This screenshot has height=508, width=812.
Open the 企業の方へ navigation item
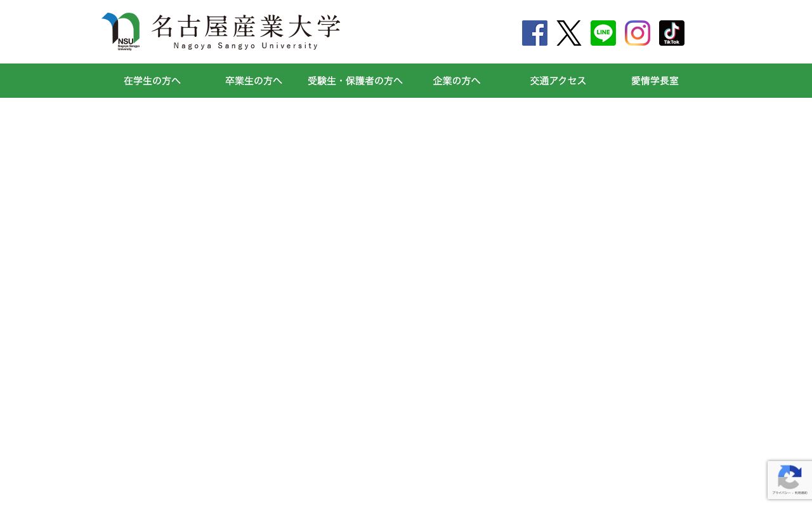[x=457, y=81]
